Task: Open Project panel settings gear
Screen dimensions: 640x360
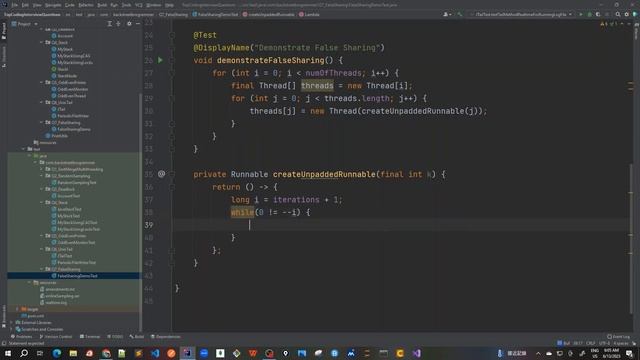Action: tap(129, 24)
